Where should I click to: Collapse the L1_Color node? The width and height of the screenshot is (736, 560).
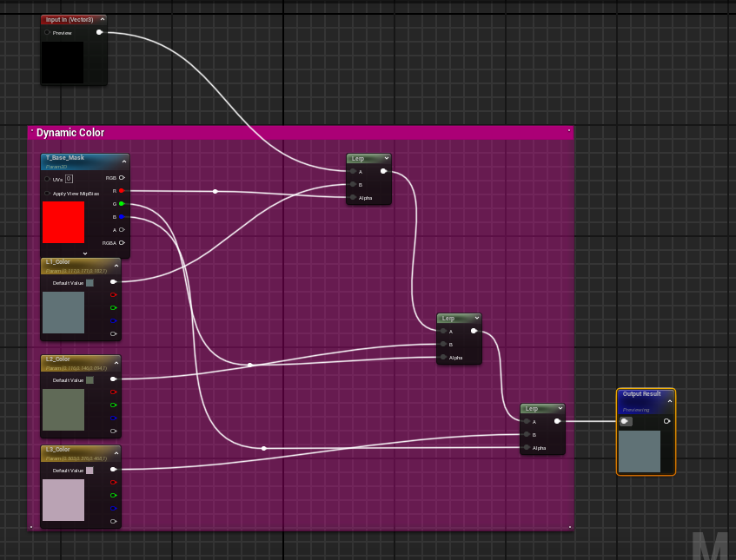116,266
